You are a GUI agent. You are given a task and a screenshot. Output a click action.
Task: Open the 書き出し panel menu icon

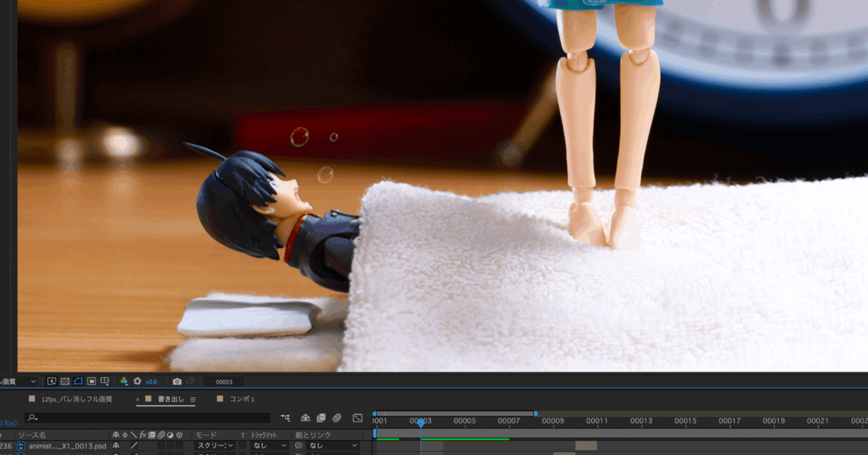[x=193, y=400]
